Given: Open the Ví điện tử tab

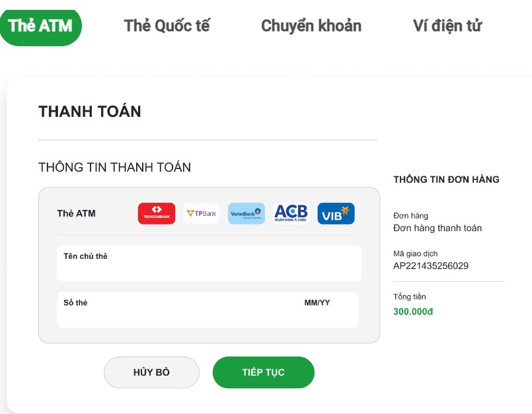Looking at the screenshot, I should pyautogui.click(x=447, y=26).
